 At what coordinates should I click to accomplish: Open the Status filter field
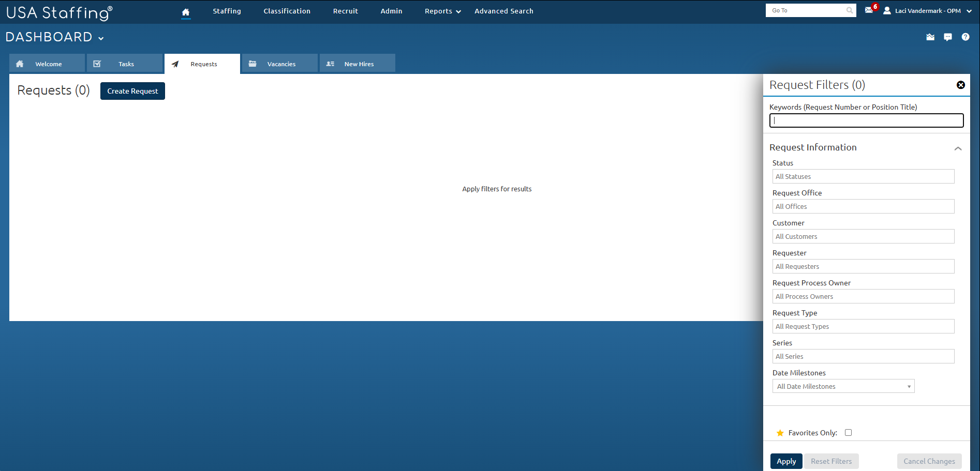[x=863, y=176]
